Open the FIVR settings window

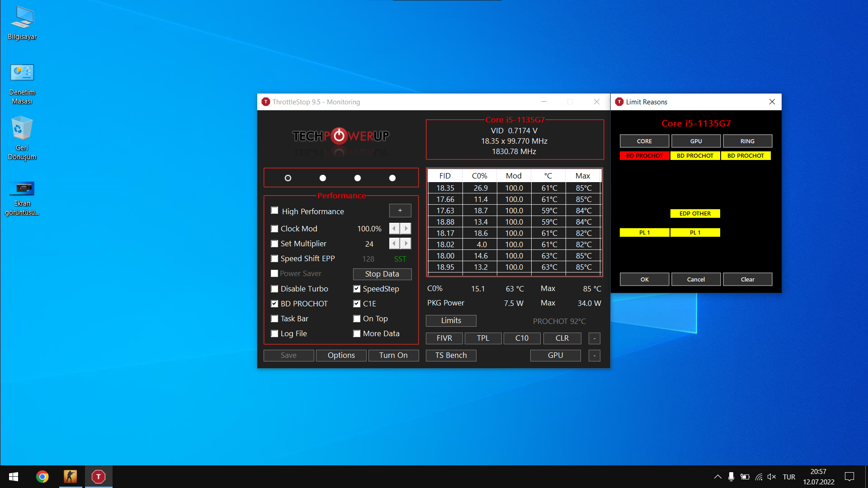444,338
